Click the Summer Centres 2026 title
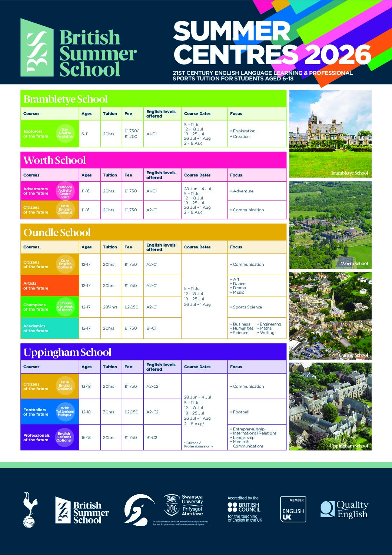Viewport: 392px width, 555px height. click(272, 43)
